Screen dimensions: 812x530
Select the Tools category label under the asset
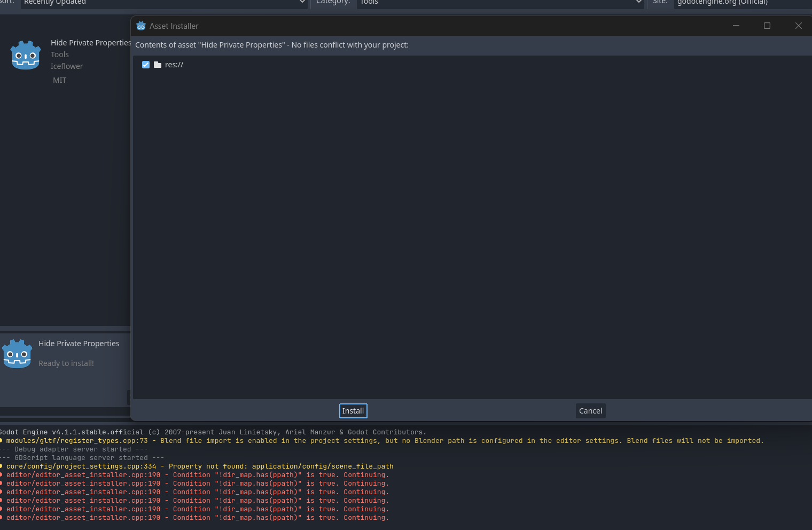click(x=59, y=54)
